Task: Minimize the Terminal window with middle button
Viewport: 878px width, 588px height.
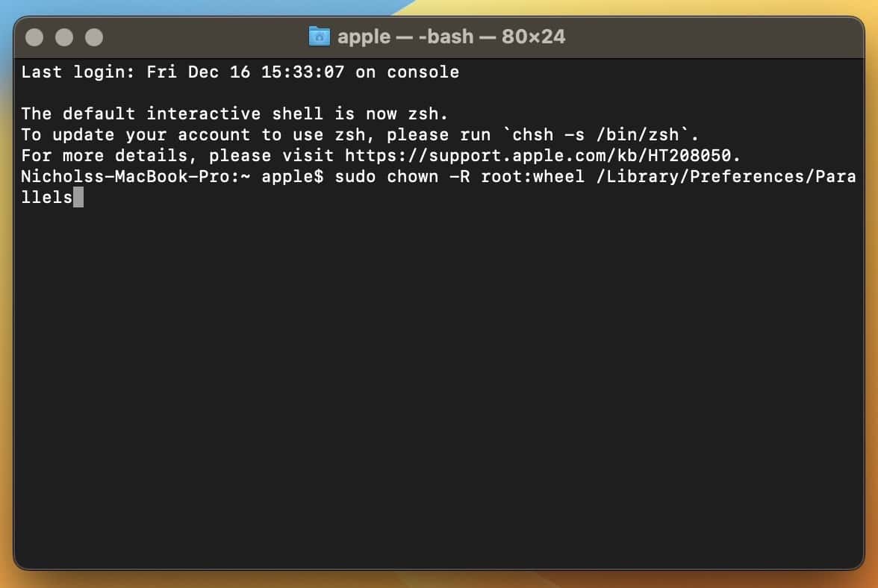Action: pos(64,37)
